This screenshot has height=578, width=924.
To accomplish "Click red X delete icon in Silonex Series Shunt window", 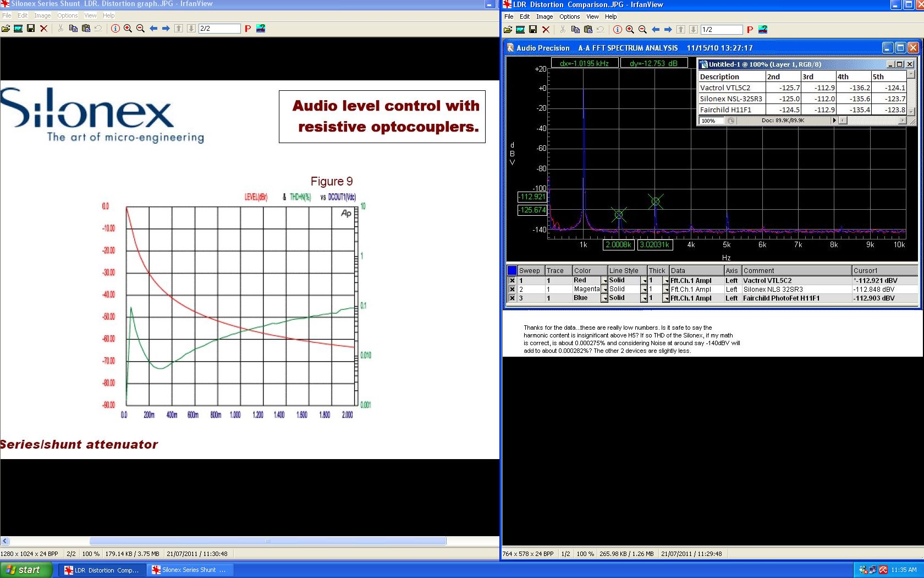I will [43, 29].
